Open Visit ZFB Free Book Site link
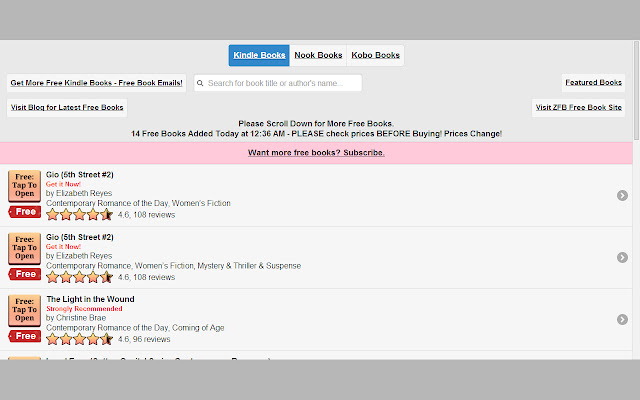The width and height of the screenshot is (640, 400). pyautogui.click(x=578, y=107)
